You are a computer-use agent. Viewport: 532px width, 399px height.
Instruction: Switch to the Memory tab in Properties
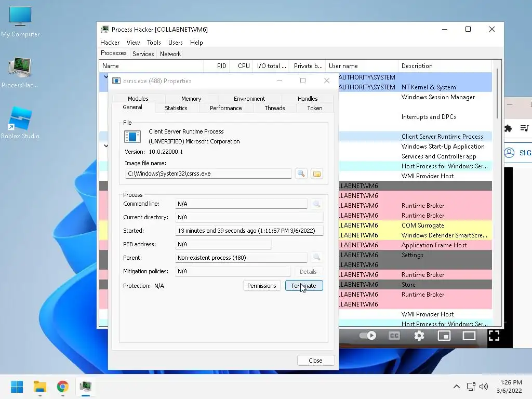[191, 99]
